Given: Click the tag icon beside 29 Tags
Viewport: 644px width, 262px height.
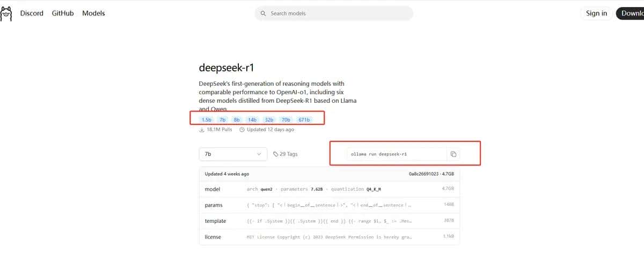Looking at the screenshot, I should tap(276, 154).
